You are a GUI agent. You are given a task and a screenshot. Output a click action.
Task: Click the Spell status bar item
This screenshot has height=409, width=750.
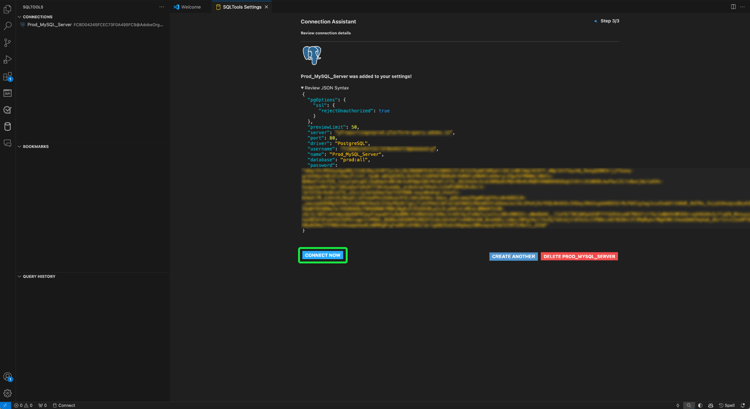pos(727,405)
